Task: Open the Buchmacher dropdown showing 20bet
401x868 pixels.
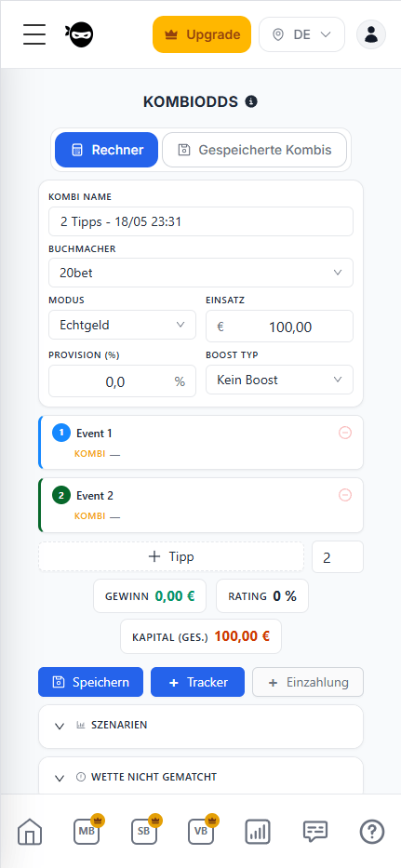Action: 201,273
